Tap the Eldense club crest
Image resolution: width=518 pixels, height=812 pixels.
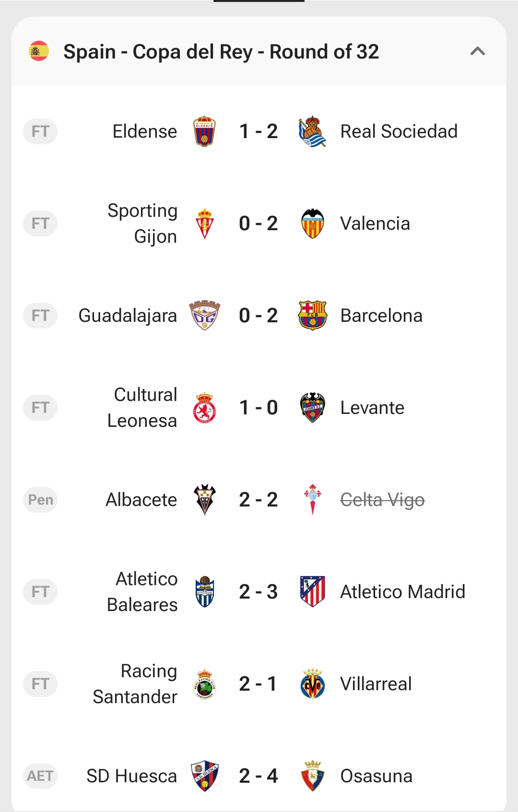205,131
